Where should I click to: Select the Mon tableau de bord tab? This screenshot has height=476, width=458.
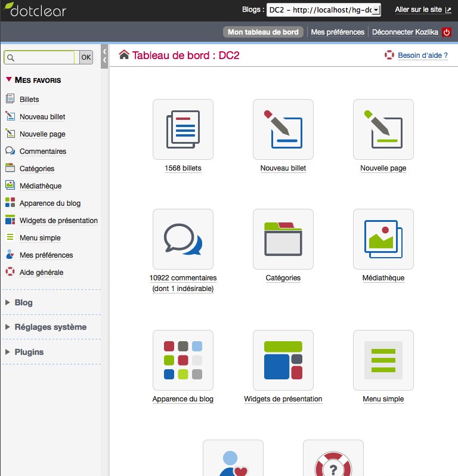(263, 32)
